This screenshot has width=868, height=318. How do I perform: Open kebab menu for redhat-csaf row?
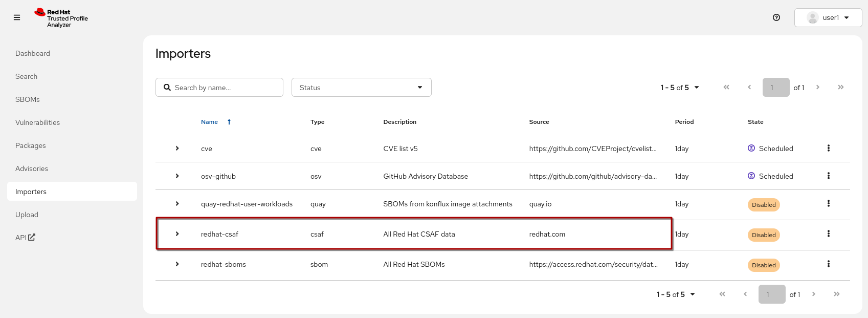(x=828, y=234)
